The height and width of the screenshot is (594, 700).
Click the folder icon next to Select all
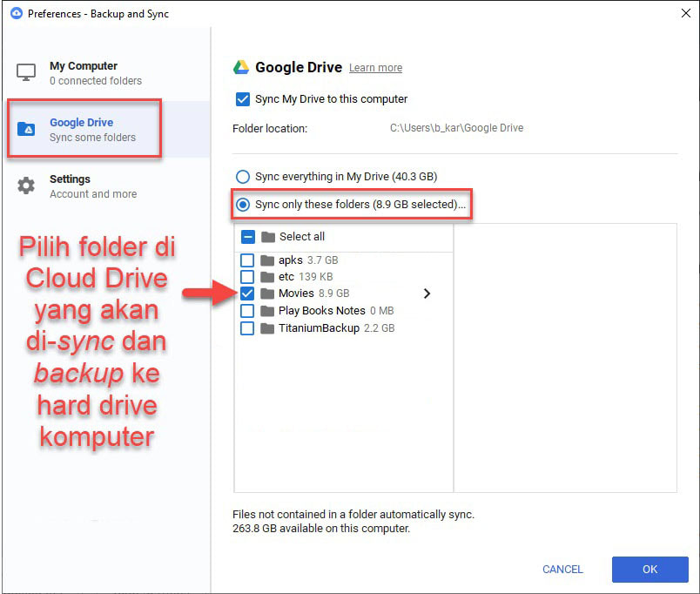(x=268, y=237)
